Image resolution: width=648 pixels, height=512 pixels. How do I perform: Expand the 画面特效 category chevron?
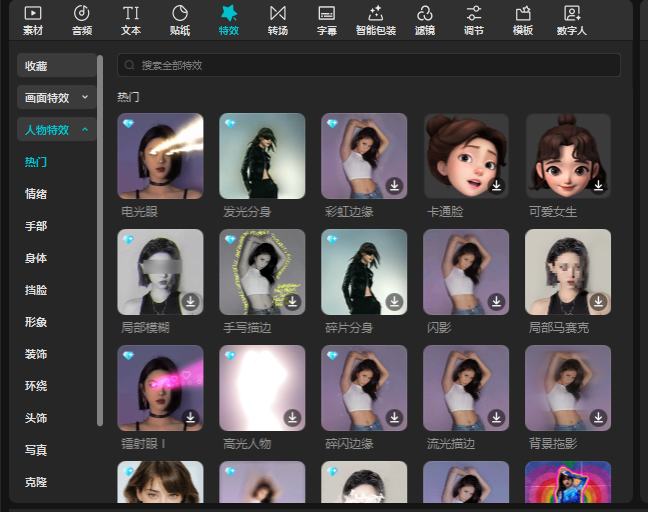85,97
